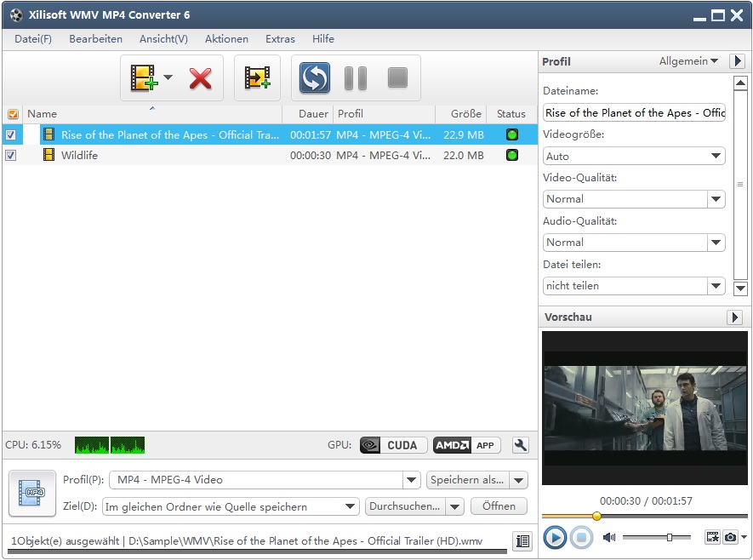Open the snapshot options dropdown arrow
The height and width of the screenshot is (560, 753).
[744, 537]
